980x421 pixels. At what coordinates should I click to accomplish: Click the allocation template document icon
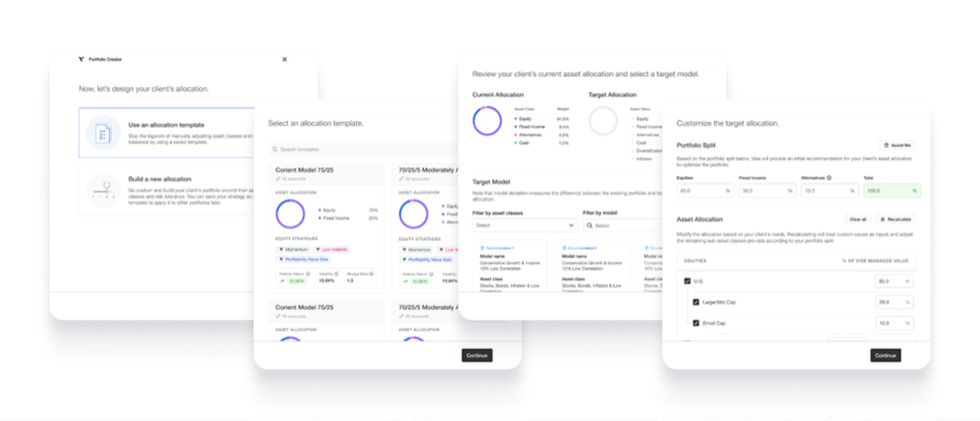click(x=103, y=133)
